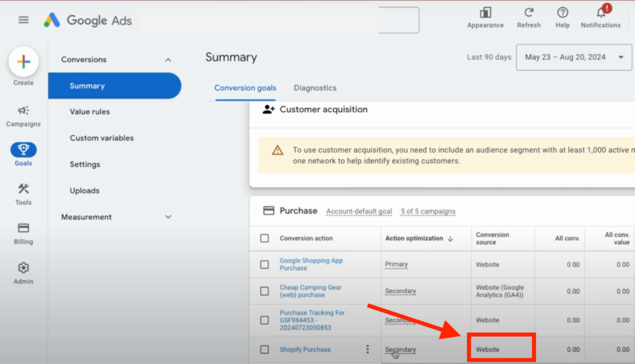Open Shopify Purchase three-dot menu
This screenshot has width=635, height=364.
(367, 349)
